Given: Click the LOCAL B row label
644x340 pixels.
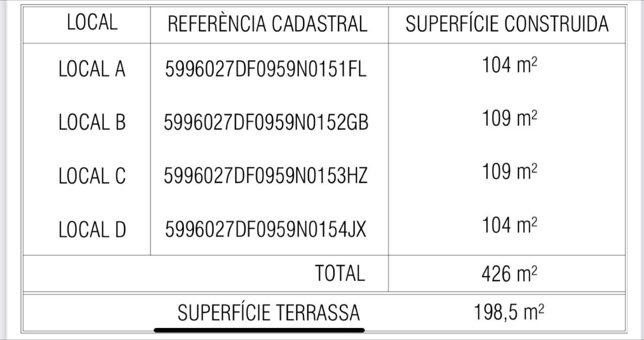Looking at the screenshot, I should [x=92, y=122].
